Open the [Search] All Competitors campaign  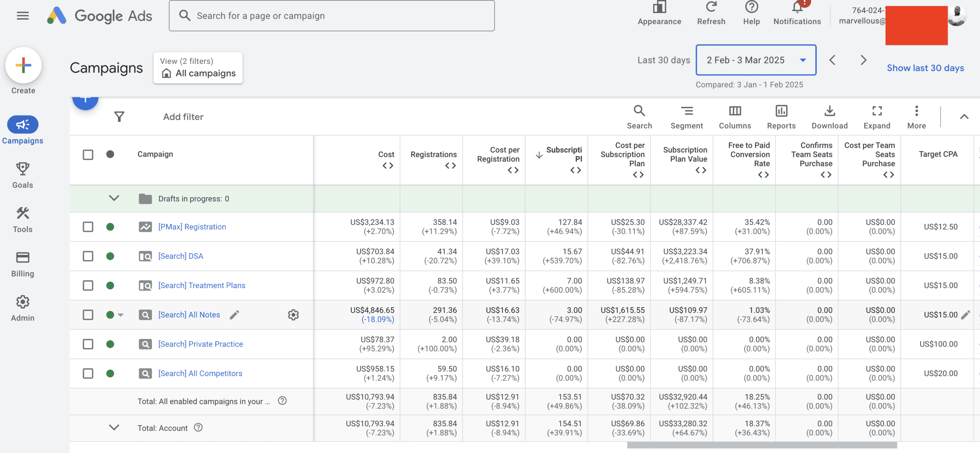(x=200, y=373)
